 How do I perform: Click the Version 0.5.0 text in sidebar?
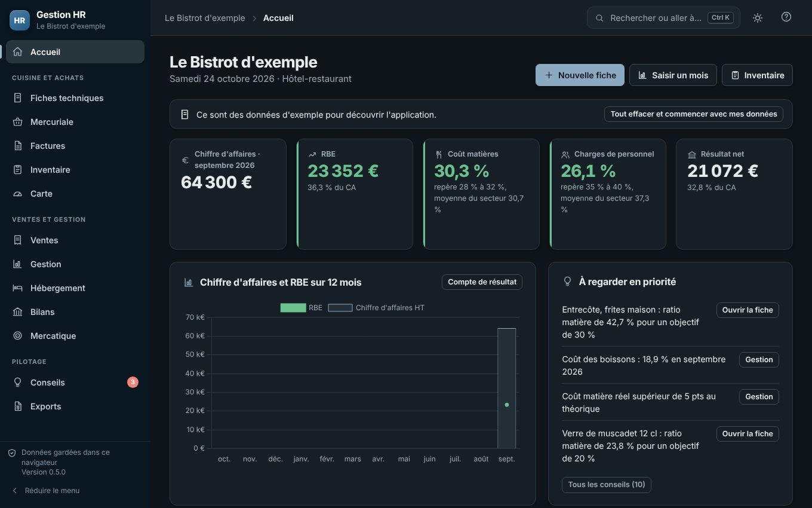pos(44,472)
